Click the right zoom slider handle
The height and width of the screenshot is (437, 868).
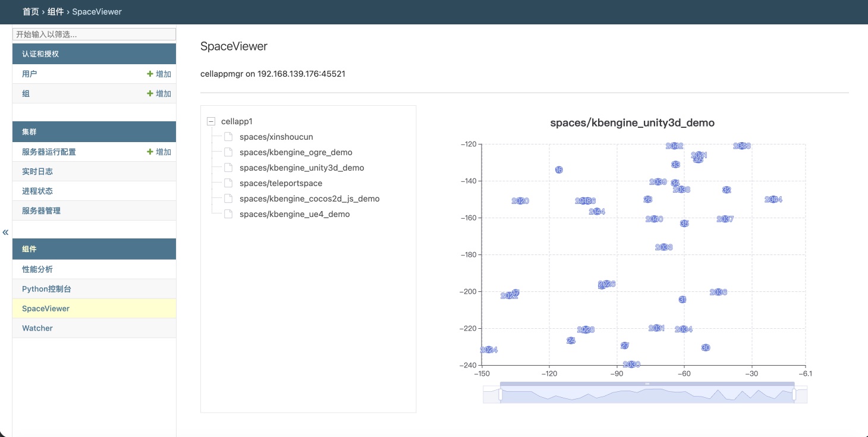click(x=794, y=394)
